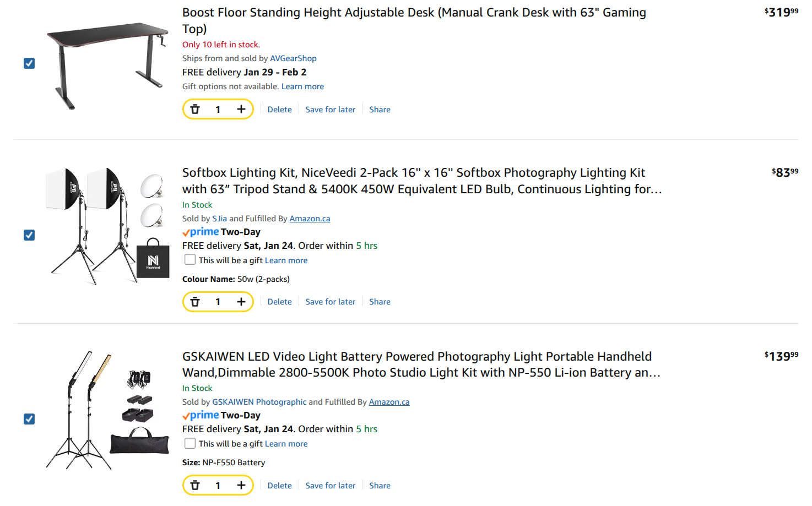812x506 pixels.
Task: Click the trash icon for the standing desk
Action: tap(195, 109)
